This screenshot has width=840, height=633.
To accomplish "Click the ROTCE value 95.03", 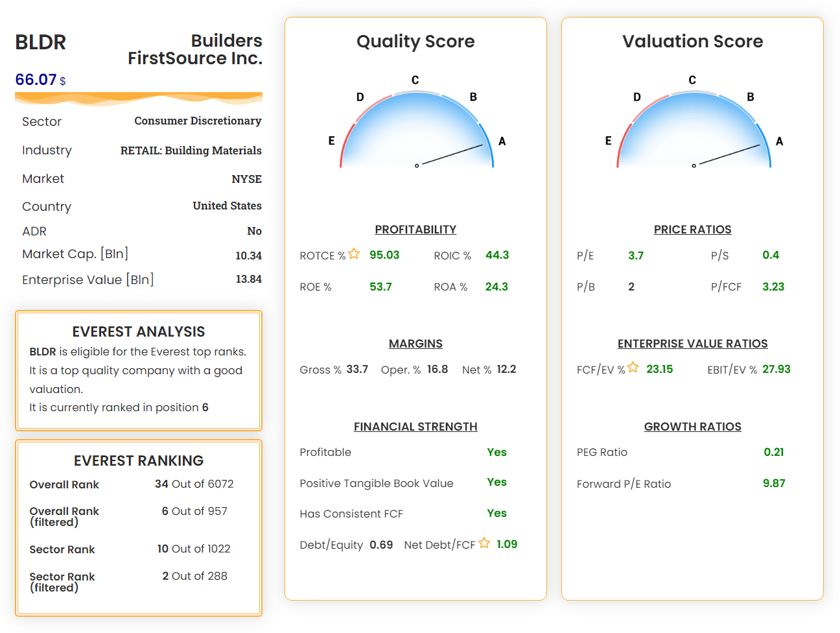I will [384, 255].
